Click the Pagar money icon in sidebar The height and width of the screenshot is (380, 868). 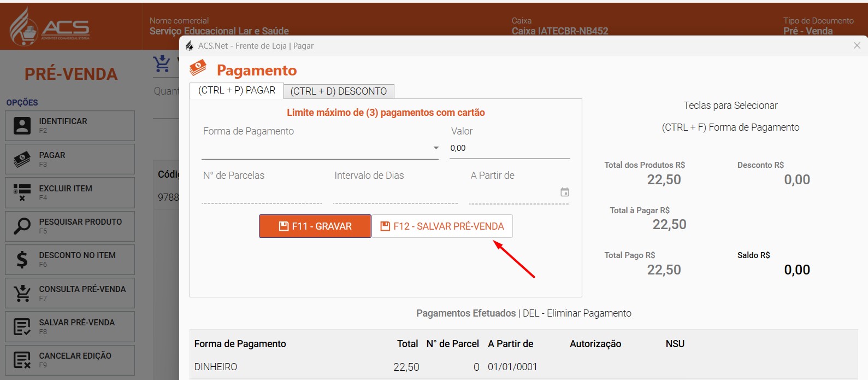22,160
